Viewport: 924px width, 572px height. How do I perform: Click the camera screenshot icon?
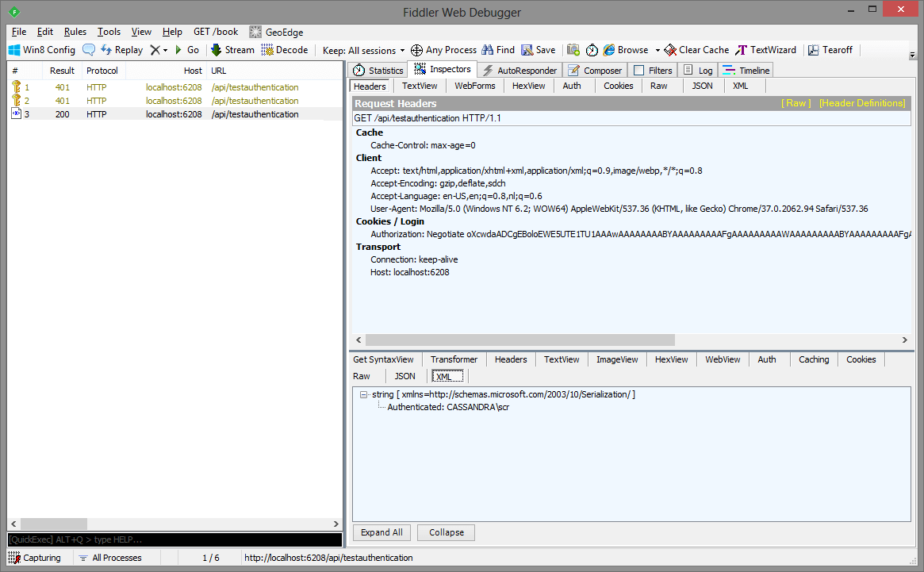click(x=573, y=50)
